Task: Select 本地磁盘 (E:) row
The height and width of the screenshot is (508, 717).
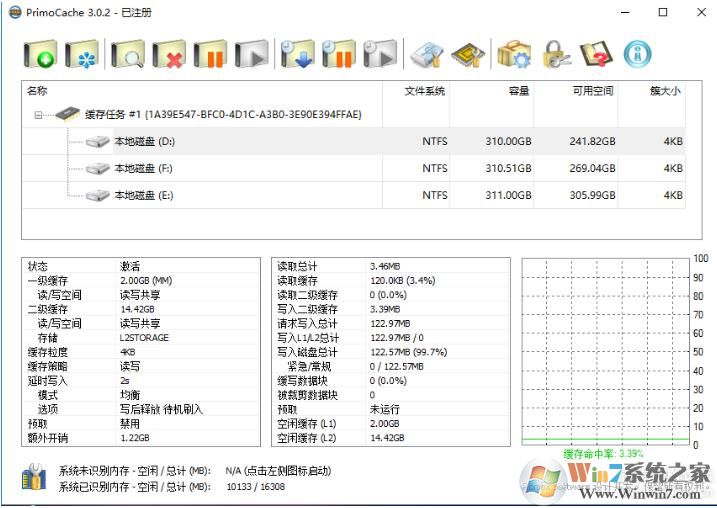Action: (x=354, y=195)
